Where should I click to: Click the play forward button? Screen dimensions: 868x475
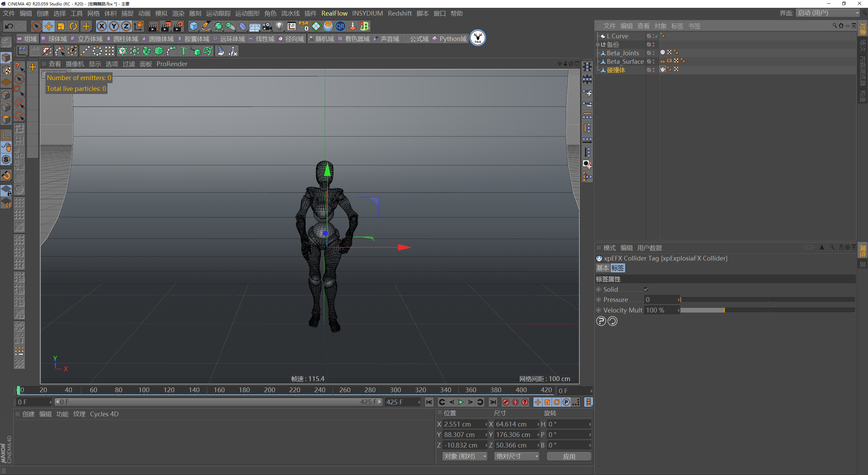(461, 402)
